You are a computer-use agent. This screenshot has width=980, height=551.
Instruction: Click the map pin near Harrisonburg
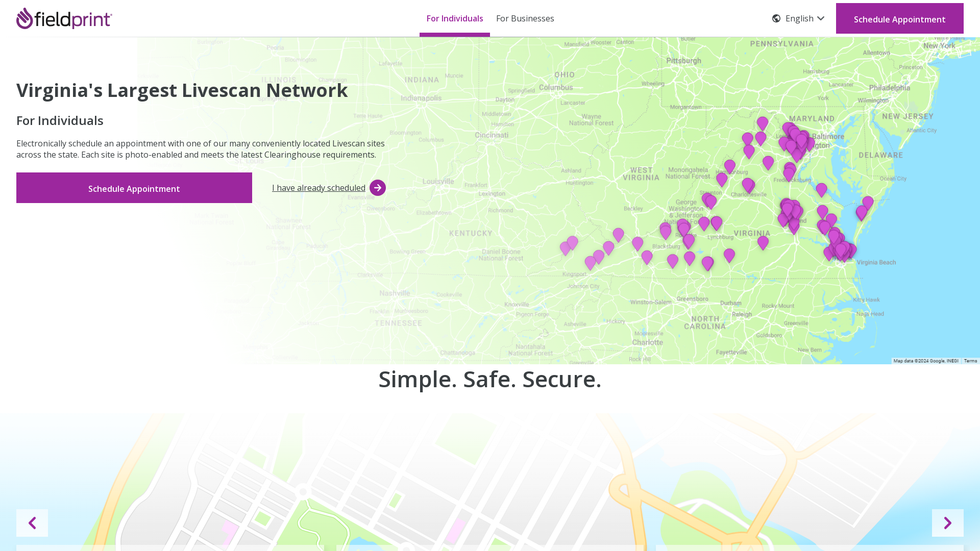[730, 167]
